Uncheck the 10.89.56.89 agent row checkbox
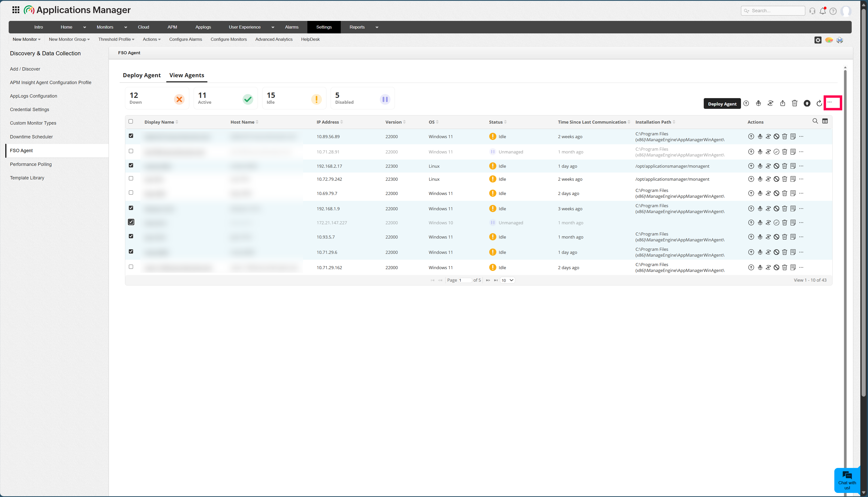 [131, 136]
